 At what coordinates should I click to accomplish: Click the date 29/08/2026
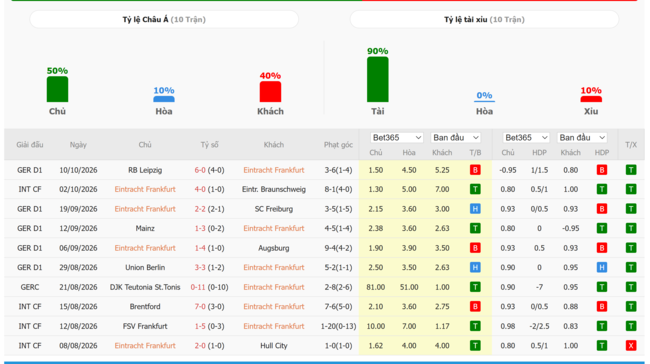click(78, 267)
